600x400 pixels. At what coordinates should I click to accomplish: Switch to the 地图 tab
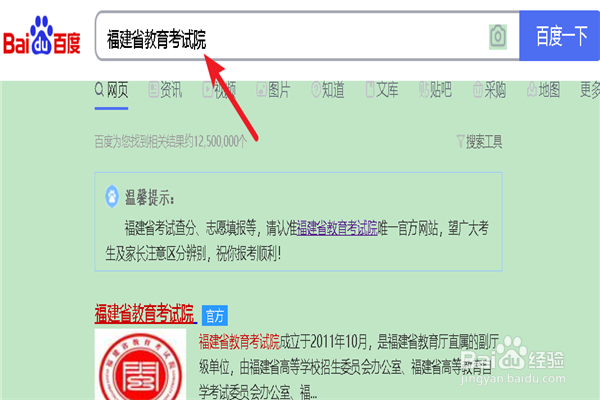click(x=544, y=90)
